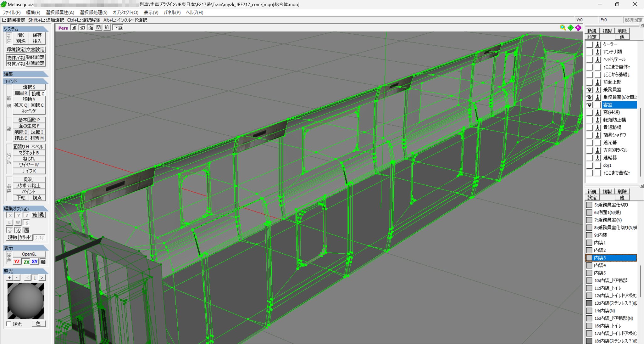Toggle the lock icon for 連結器 object
This screenshot has width=644, height=344.
[597, 158]
